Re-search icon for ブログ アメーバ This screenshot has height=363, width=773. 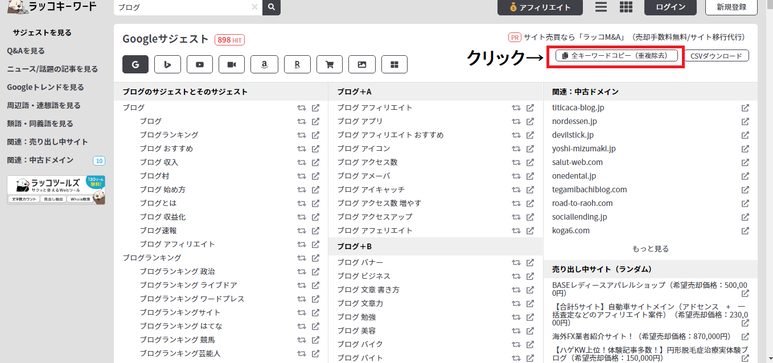click(x=516, y=176)
